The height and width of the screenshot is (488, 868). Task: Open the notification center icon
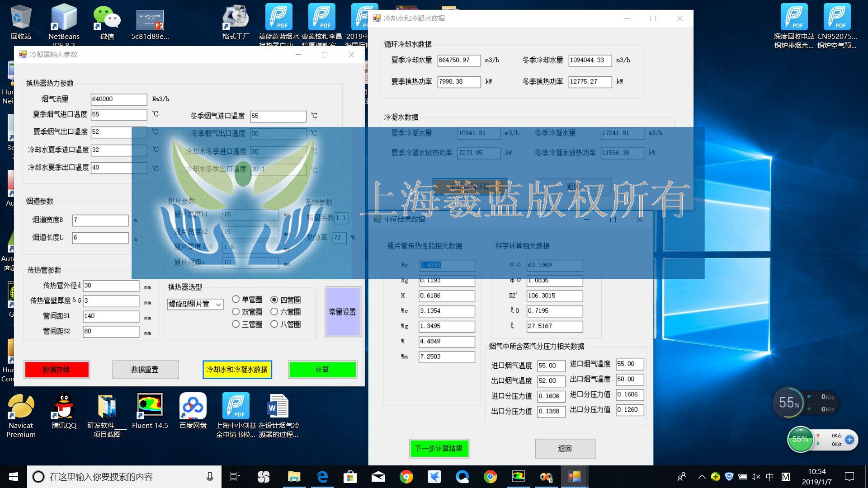(849, 477)
